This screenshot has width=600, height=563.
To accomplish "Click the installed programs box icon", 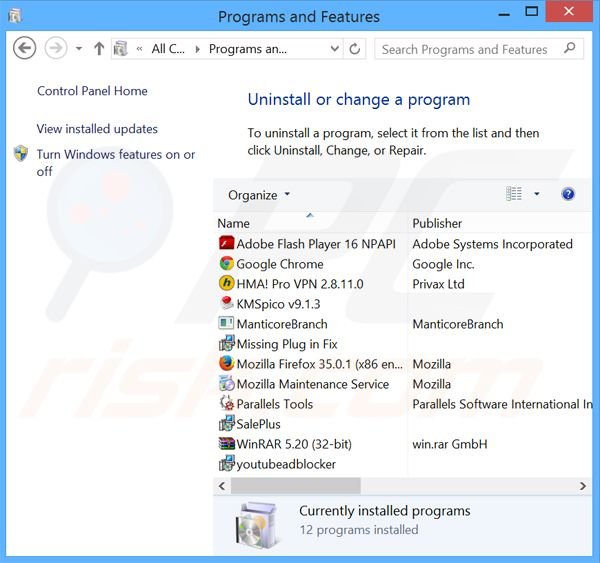I will click(256, 524).
